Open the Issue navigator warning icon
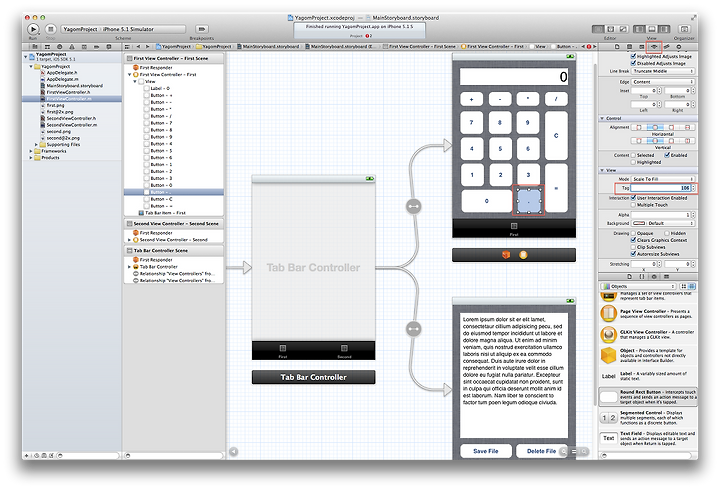Screen dimensions: 720x490 [72, 46]
